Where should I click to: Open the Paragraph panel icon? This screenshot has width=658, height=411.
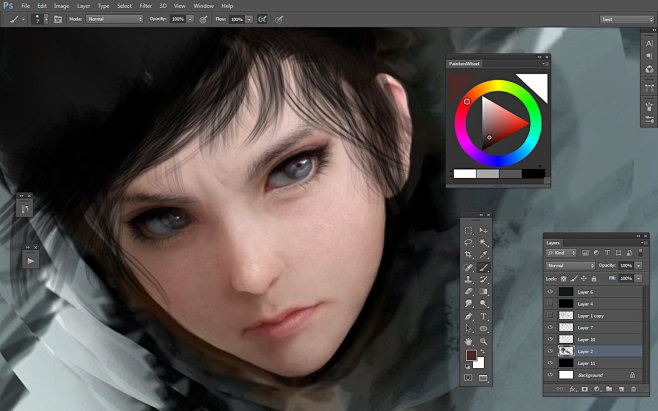(649, 56)
